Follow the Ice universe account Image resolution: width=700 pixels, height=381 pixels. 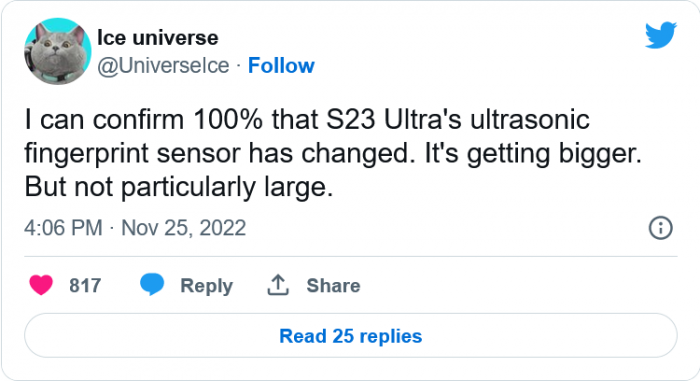click(281, 66)
